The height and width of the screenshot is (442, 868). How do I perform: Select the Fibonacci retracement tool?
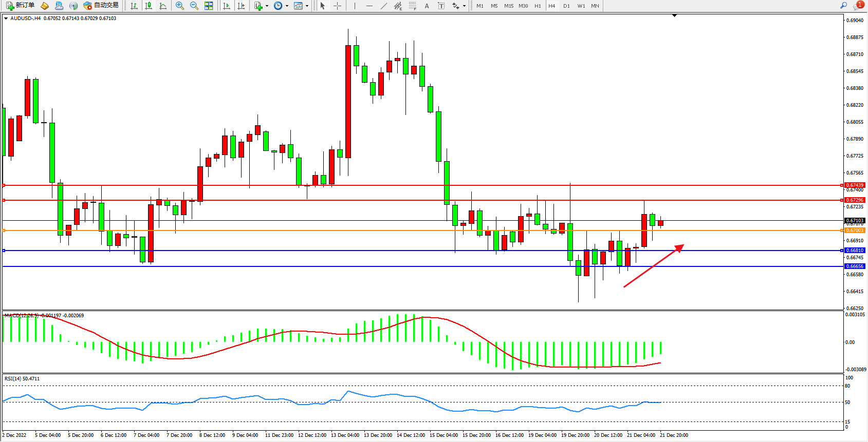[x=412, y=6]
